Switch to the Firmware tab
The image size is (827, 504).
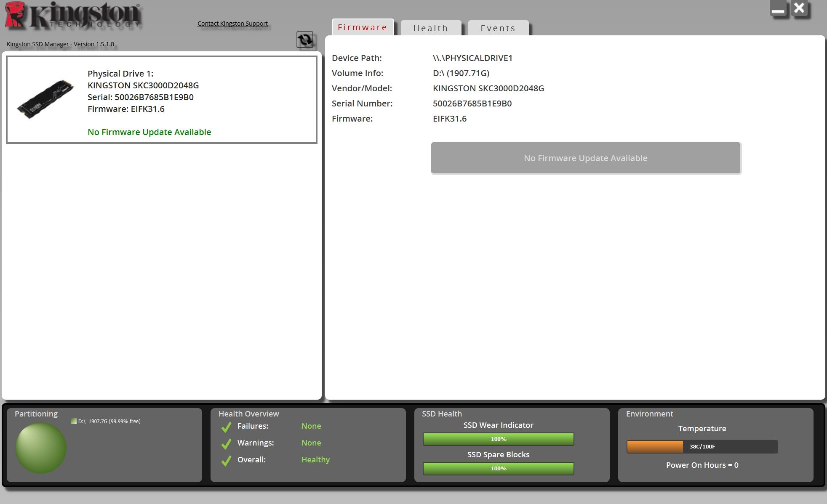point(363,27)
